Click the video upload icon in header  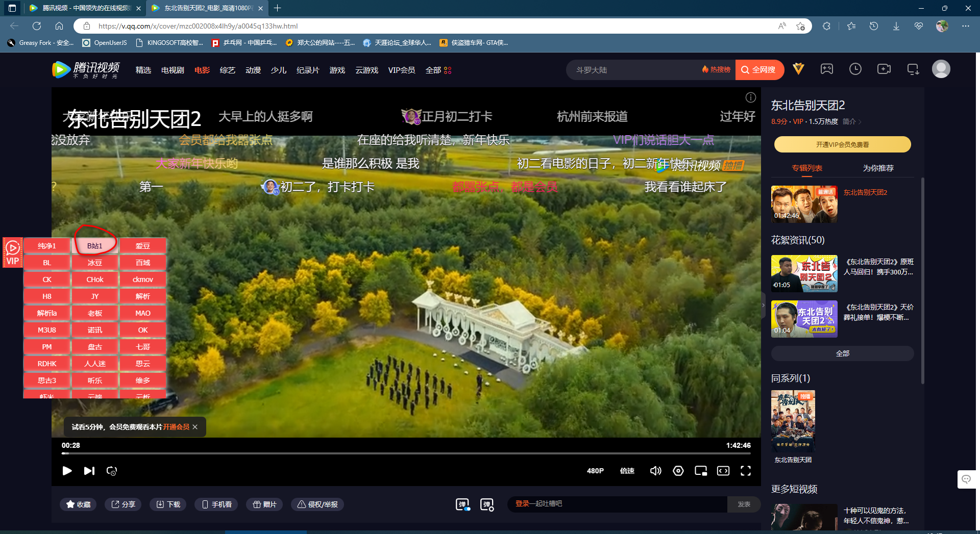point(884,69)
